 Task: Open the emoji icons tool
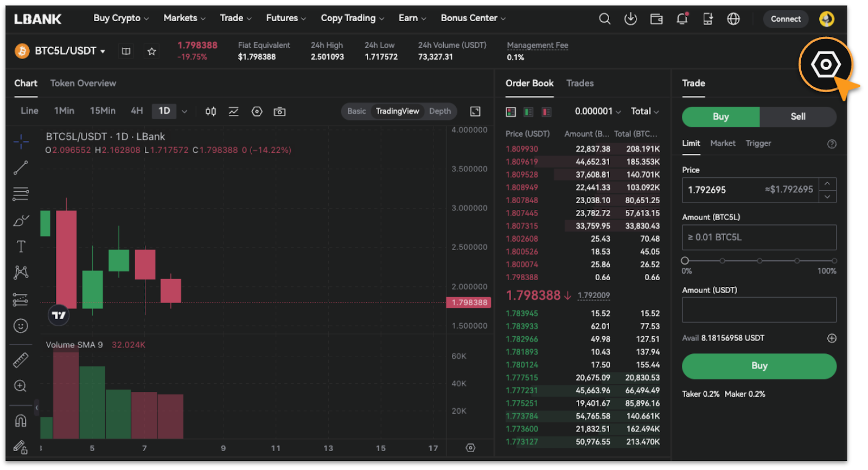21,326
